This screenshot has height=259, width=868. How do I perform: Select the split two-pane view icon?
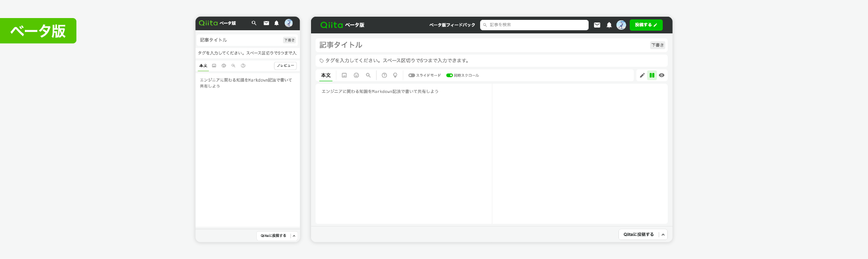pyautogui.click(x=652, y=75)
